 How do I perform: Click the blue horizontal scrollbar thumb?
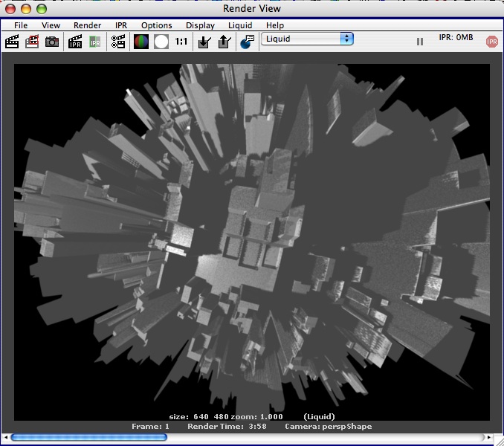[x=88, y=437]
